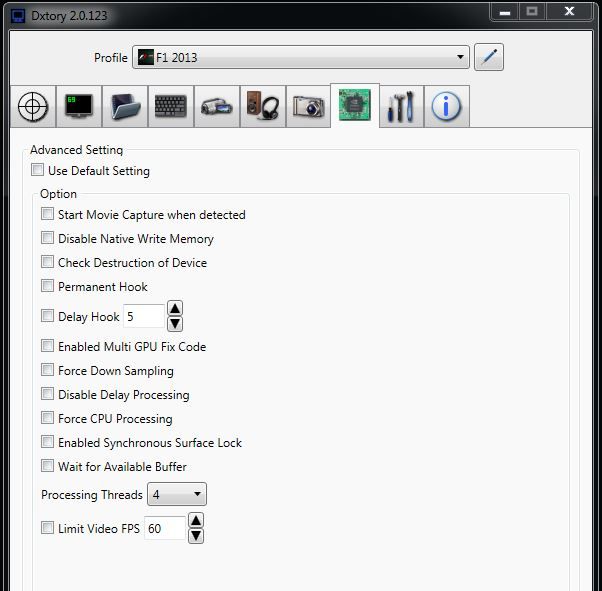Screen dimensions: 602x591
Task: Click the Limit Video FPS value field
Action: tap(165, 528)
